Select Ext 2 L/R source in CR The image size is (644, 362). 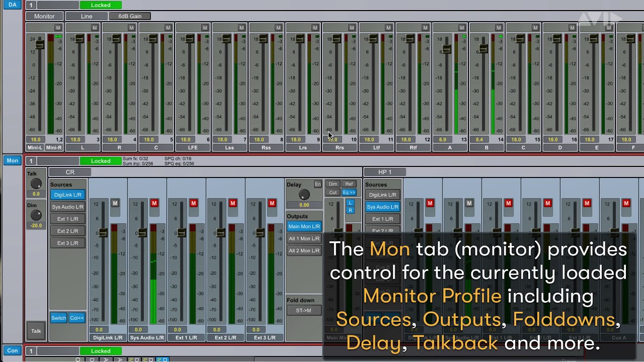(67, 231)
